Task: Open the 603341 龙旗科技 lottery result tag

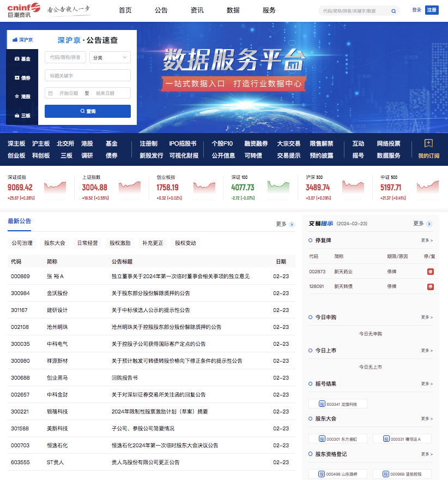Action: pyautogui.click(x=337, y=404)
